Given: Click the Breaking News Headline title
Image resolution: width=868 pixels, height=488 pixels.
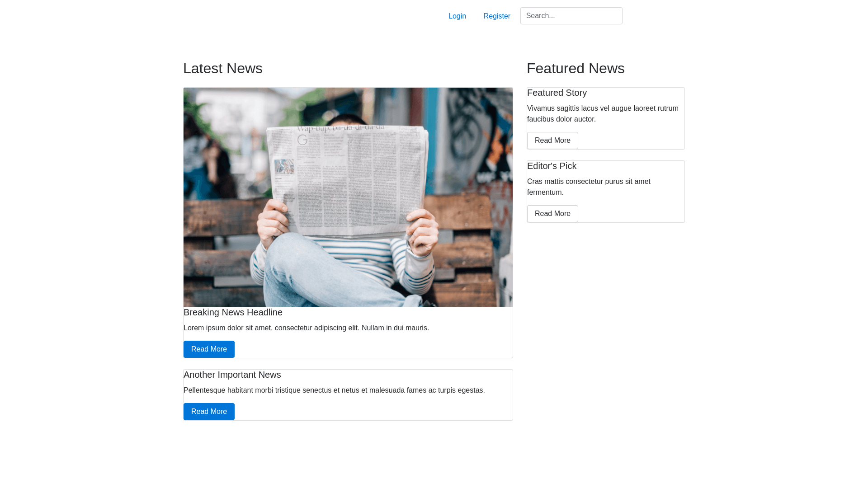Looking at the screenshot, I should click(233, 312).
